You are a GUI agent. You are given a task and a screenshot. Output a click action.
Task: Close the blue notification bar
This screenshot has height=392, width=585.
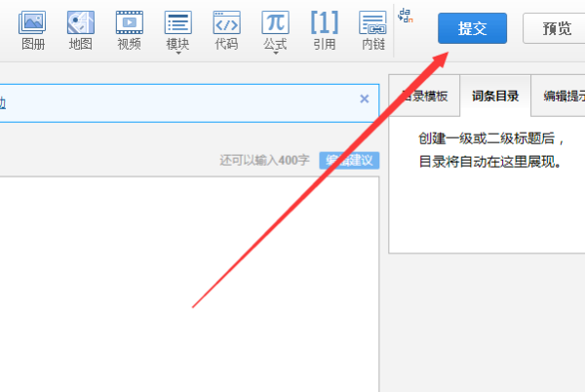365,98
